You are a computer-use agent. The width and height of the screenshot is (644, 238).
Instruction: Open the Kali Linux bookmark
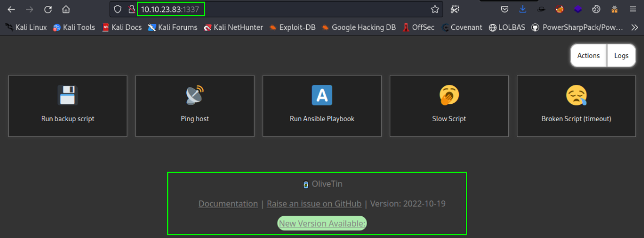tap(26, 28)
